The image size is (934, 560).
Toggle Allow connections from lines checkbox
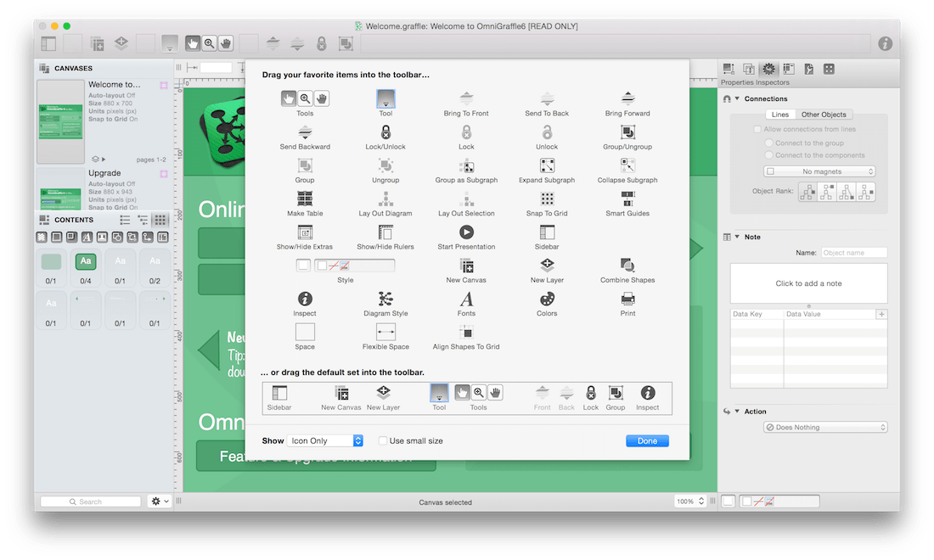[x=757, y=129]
